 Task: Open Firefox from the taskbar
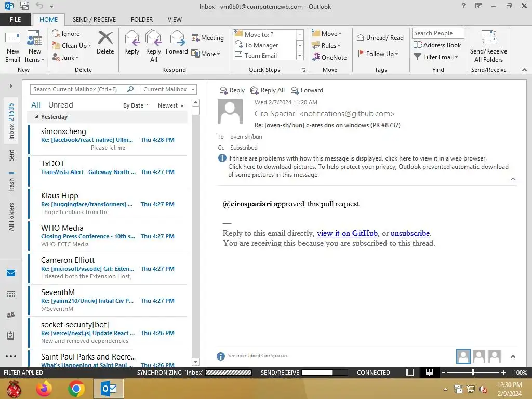click(x=44, y=389)
